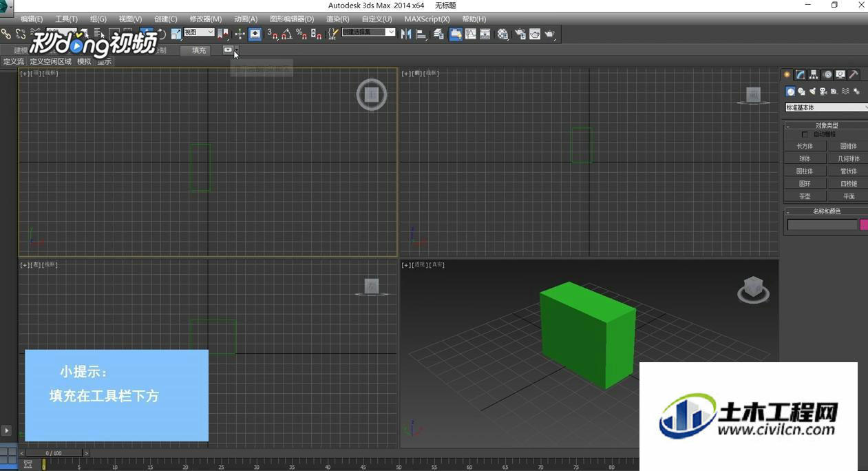This screenshot has height=471, width=868.
Task: Select the Lights category icon
Action: [812, 92]
